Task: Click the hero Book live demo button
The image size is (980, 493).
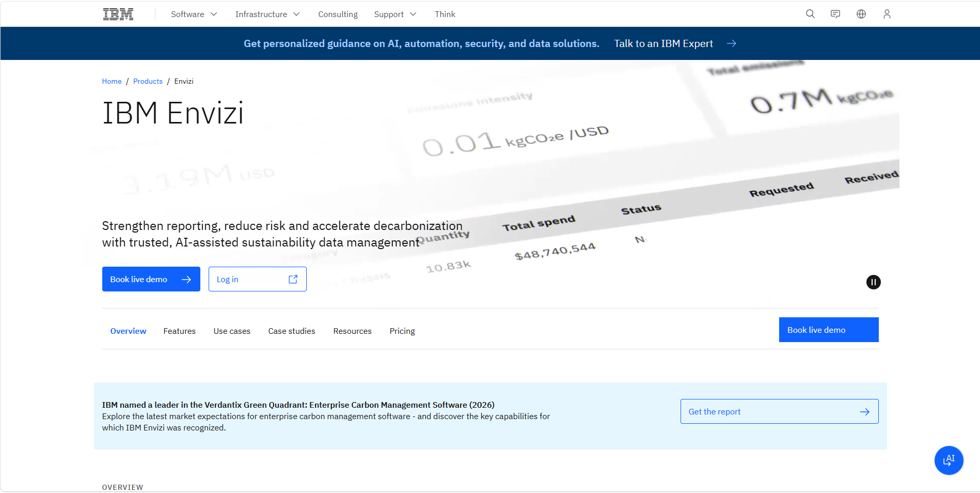Action: click(151, 279)
